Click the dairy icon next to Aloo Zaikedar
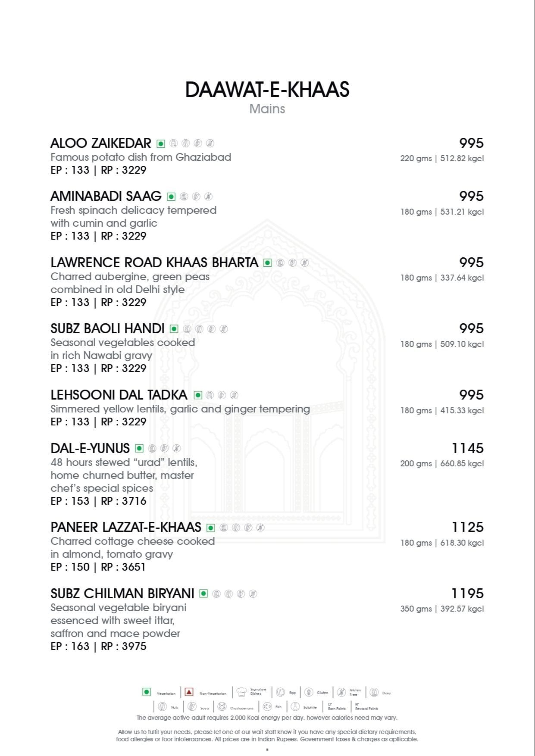The height and width of the screenshot is (756, 535). click(173, 144)
